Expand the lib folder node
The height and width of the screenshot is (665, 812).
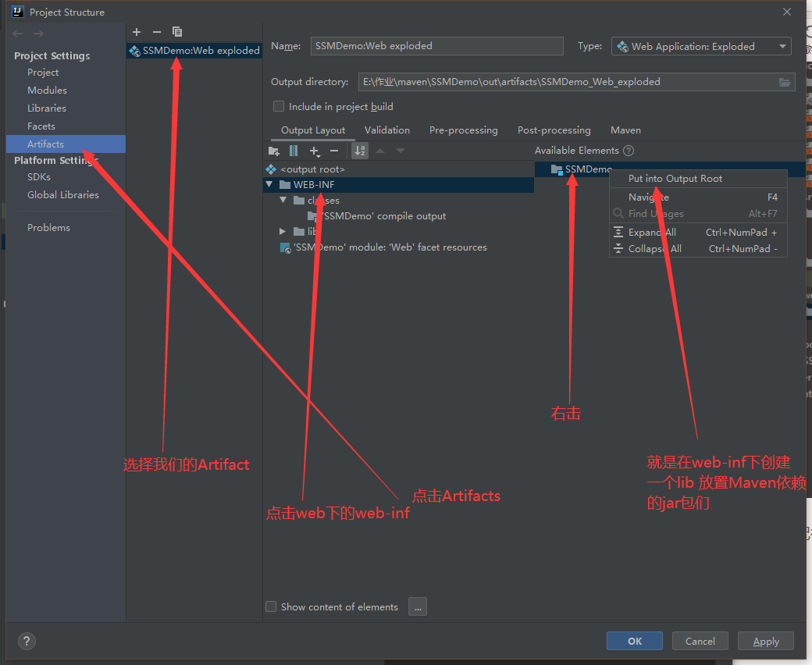pos(283,231)
